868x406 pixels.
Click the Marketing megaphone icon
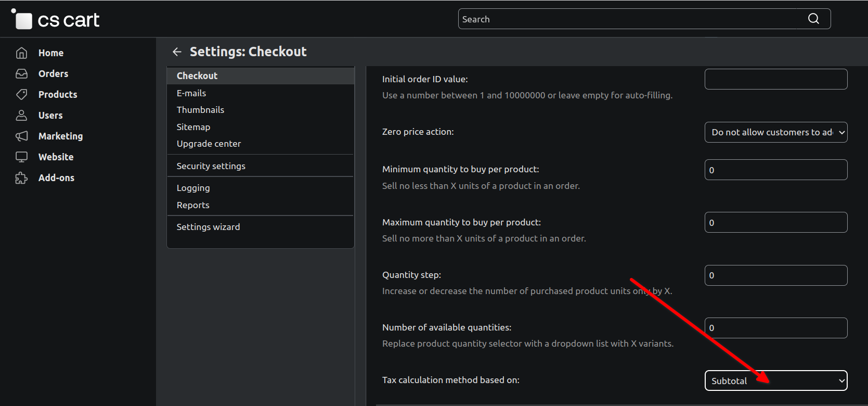pyautogui.click(x=21, y=136)
